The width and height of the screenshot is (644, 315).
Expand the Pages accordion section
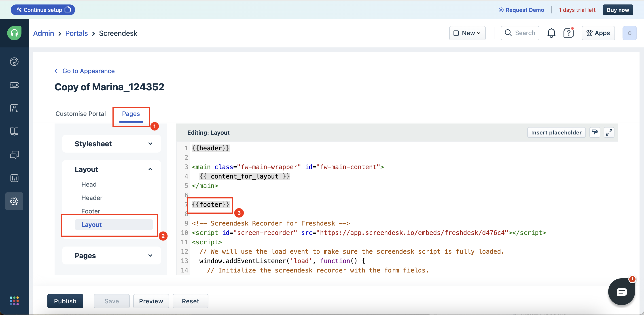click(x=112, y=255)
